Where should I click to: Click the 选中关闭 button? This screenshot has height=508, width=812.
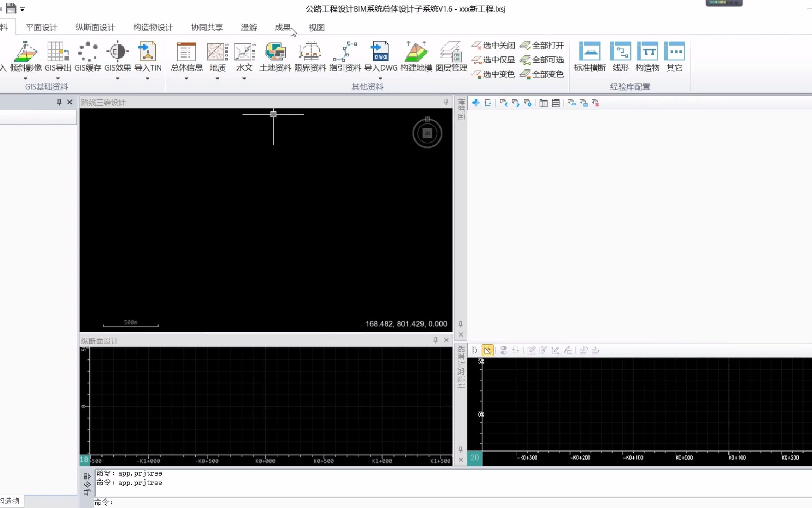493,45
